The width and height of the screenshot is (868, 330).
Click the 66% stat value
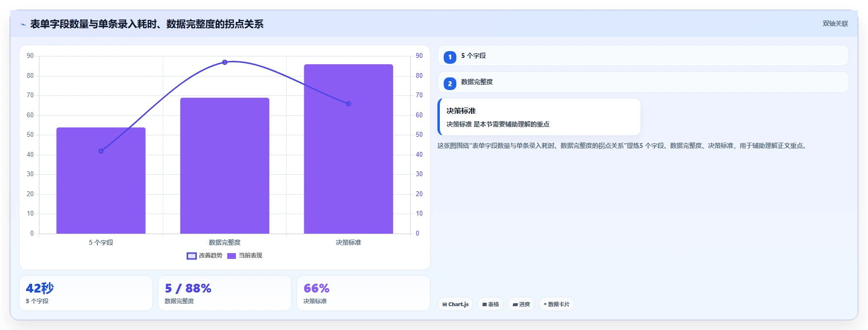coord(316,288)
